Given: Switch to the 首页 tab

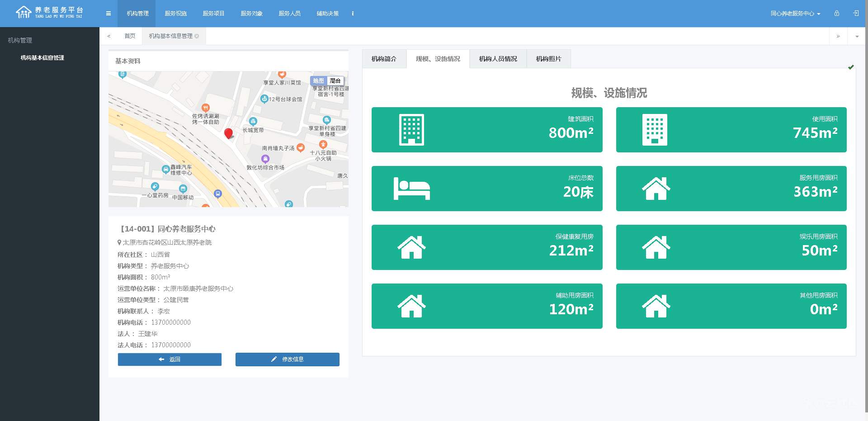Looking at the screenshot, I should tap(130, 36).
